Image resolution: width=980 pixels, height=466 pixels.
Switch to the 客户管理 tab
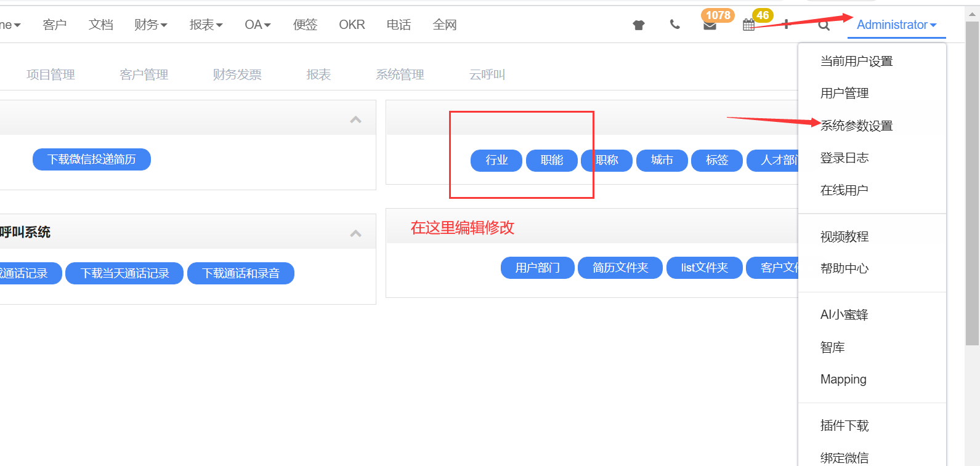(x=144, y=74)
